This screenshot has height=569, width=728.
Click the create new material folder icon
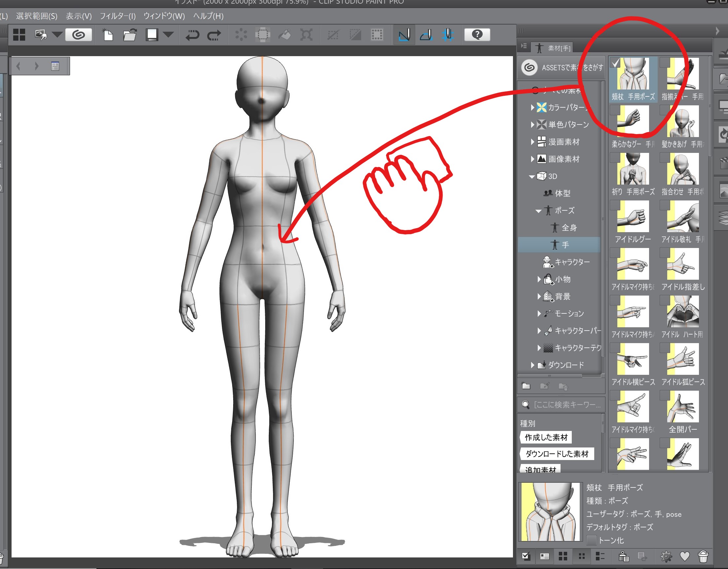tap(526, 386)
